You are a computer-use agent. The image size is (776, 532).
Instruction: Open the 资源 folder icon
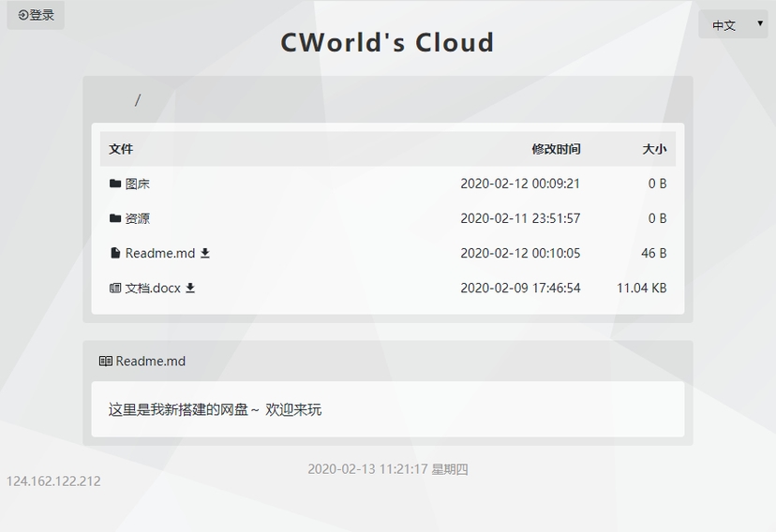point(115,218)
